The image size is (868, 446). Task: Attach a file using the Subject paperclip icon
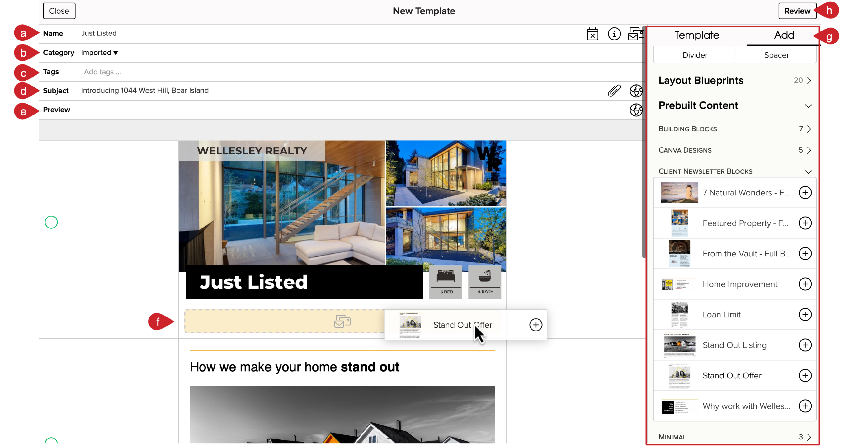pos(614,90)
